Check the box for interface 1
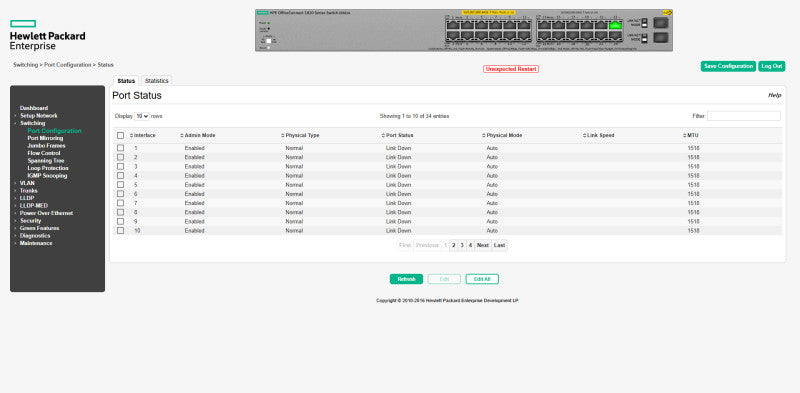Viewport: 800px width, 393px height. click(x=120, y=148)
